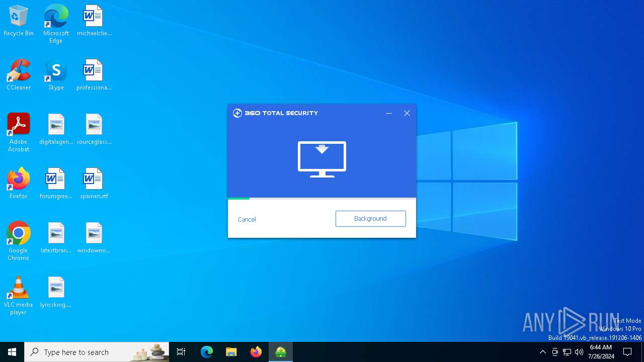Click the monitor download icon in installer
This screenshot has width=644, height=362.
coord(322,159)
